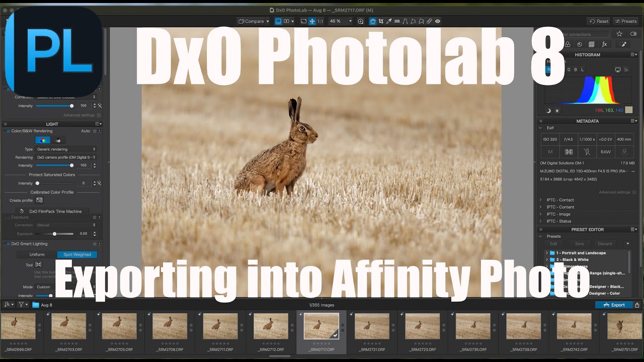Show the L luminance histogram channel

pyautogui.click(x=582, y=69)
